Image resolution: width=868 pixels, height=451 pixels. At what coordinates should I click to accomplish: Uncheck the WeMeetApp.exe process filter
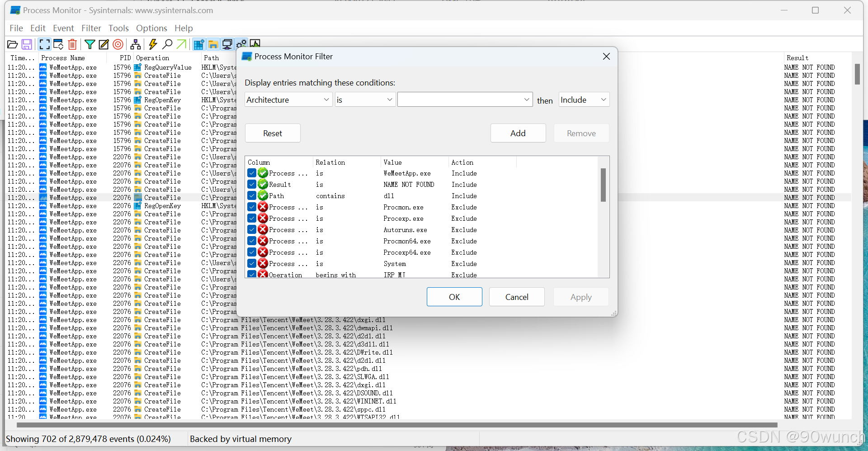click(252, 173)
